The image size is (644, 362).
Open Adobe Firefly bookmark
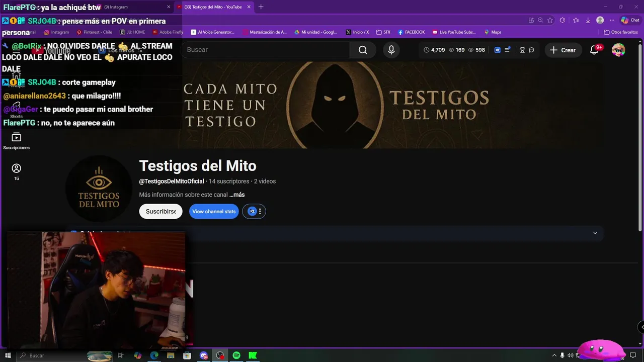168,32
